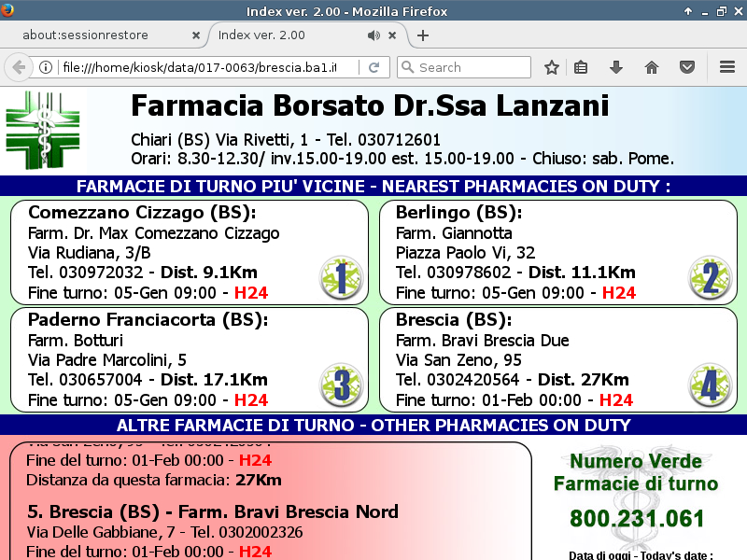This screenshot has height=560, width=747.
Task: Click the back navigation arrow
Action: click(x=18, y=67)
